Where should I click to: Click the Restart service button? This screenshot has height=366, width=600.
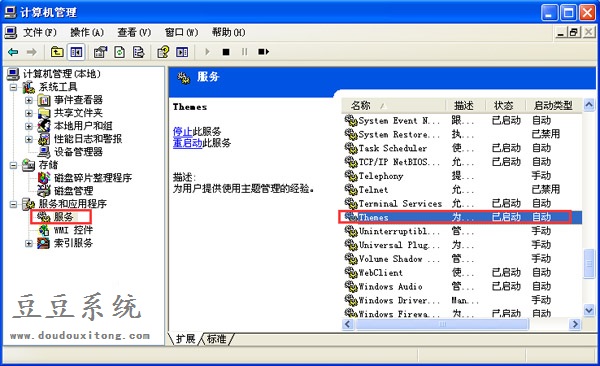(x=263, y=52)
